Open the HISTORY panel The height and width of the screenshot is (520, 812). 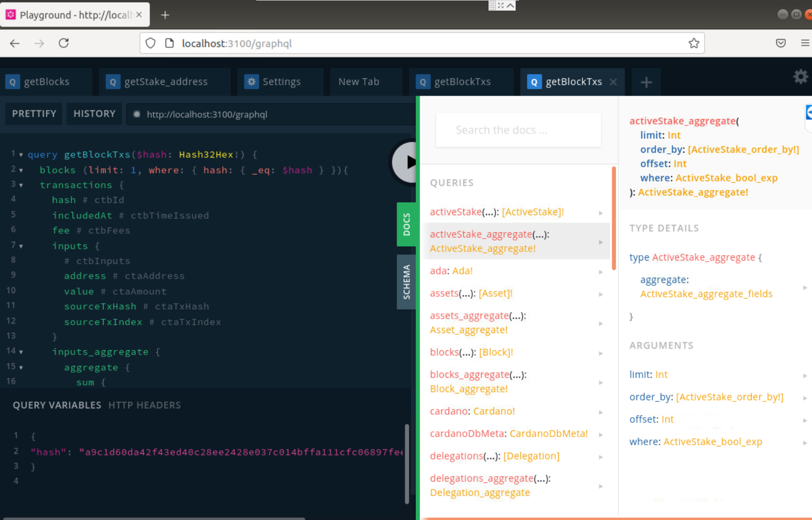click(94, 114)
